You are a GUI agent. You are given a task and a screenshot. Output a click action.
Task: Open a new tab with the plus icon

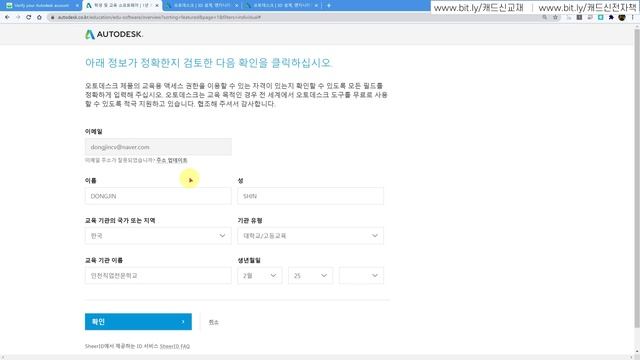point(329,6)
